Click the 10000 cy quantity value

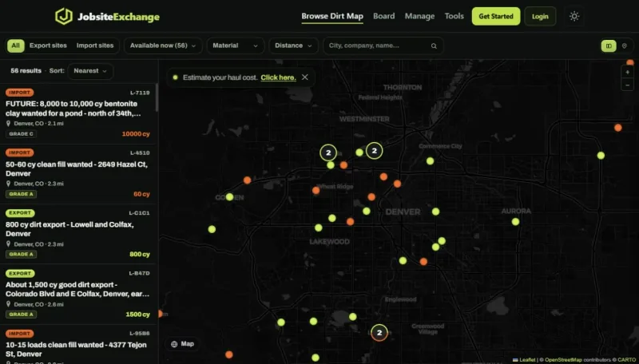(136, 134)
